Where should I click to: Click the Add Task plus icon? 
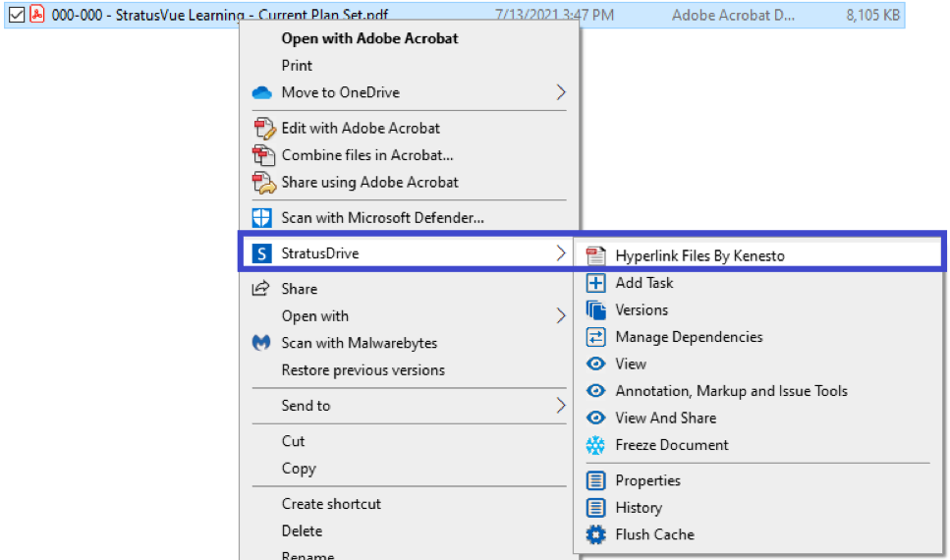595,283
